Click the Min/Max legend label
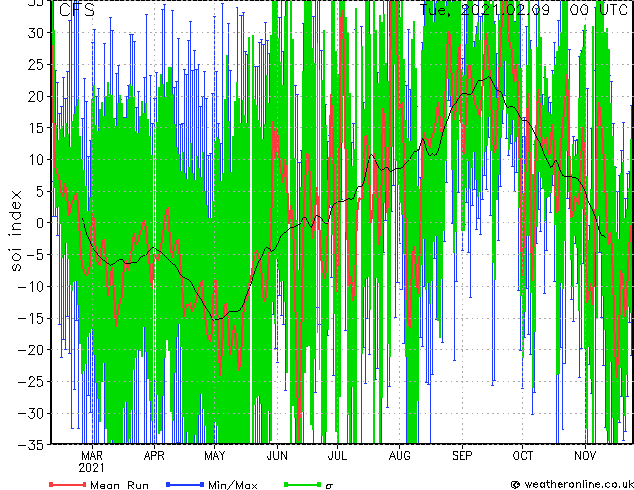This screenshot has width=634, height=490. (x=232, y=485)
